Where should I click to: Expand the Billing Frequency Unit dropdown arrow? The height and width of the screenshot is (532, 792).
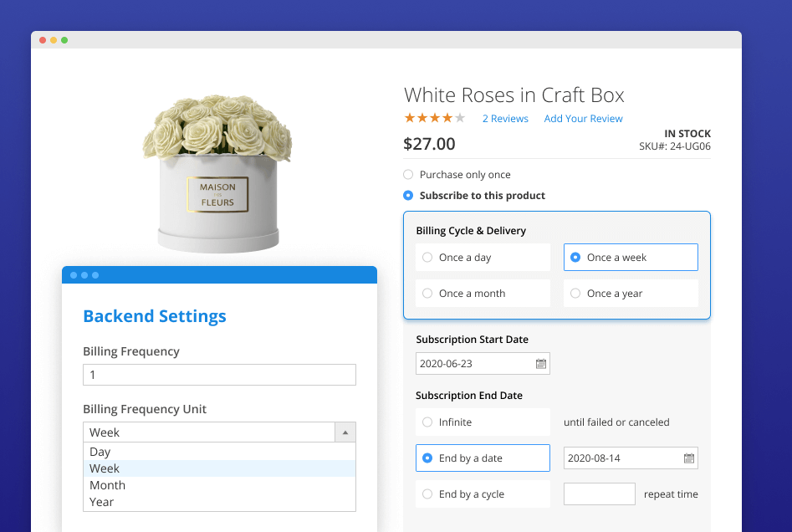click(x=345, y=432)
